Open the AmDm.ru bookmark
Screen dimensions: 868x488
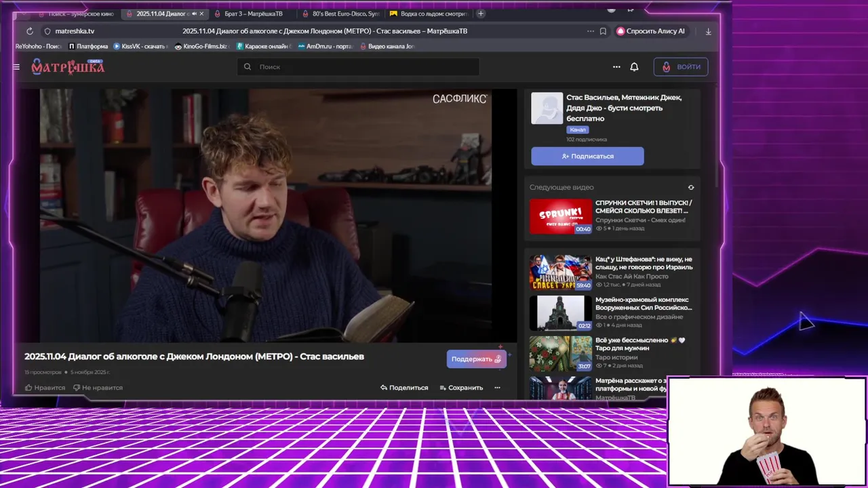pos(325,46)
